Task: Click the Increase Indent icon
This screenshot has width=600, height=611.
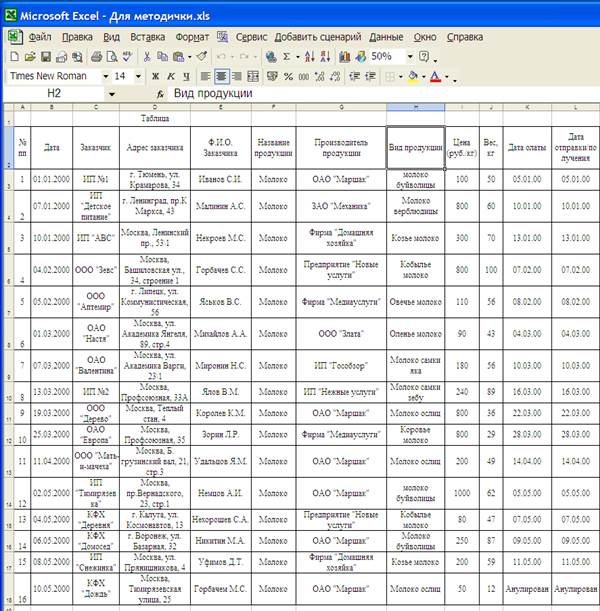Action: pos(370,76)
